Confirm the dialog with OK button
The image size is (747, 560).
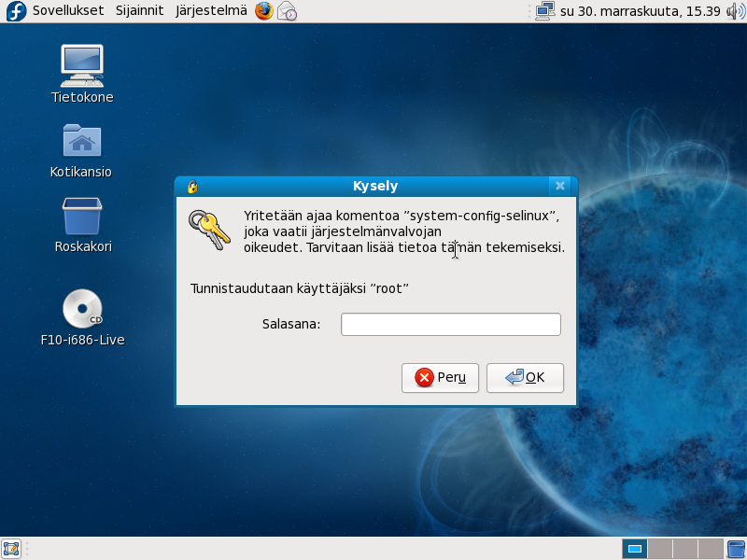(525, 378)
